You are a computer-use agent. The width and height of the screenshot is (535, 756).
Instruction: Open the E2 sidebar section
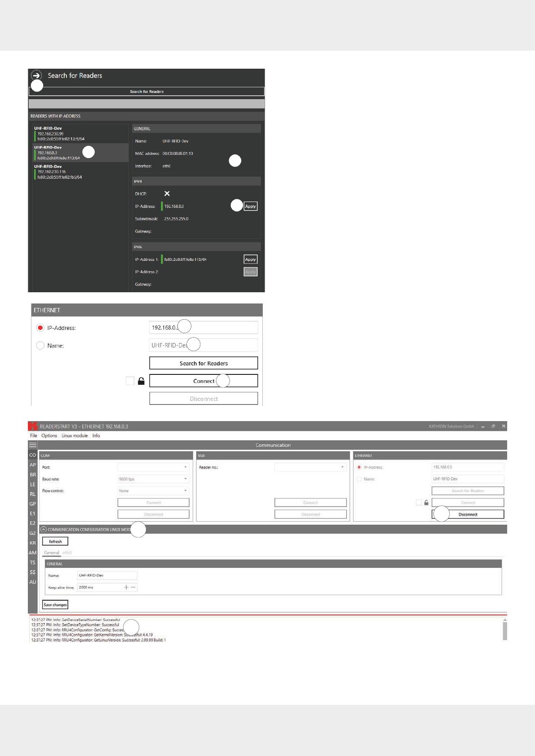point(33,523)
